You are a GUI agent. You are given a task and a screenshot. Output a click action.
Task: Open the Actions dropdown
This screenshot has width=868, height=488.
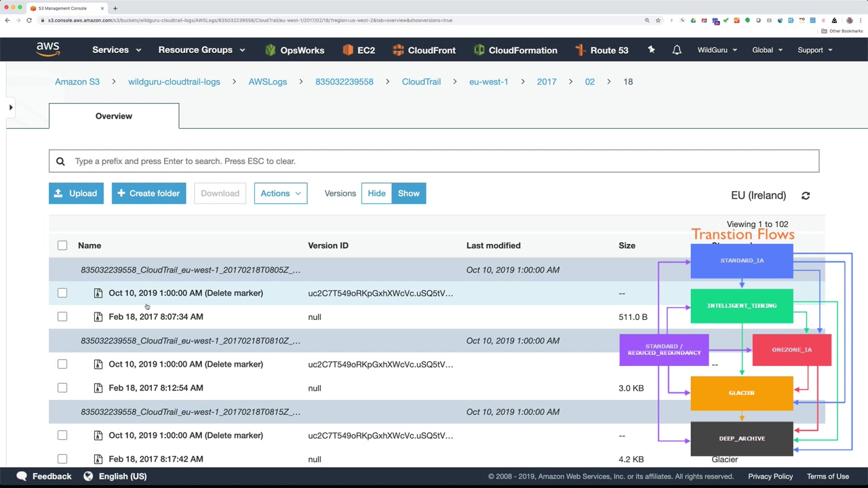coord(281,193)
